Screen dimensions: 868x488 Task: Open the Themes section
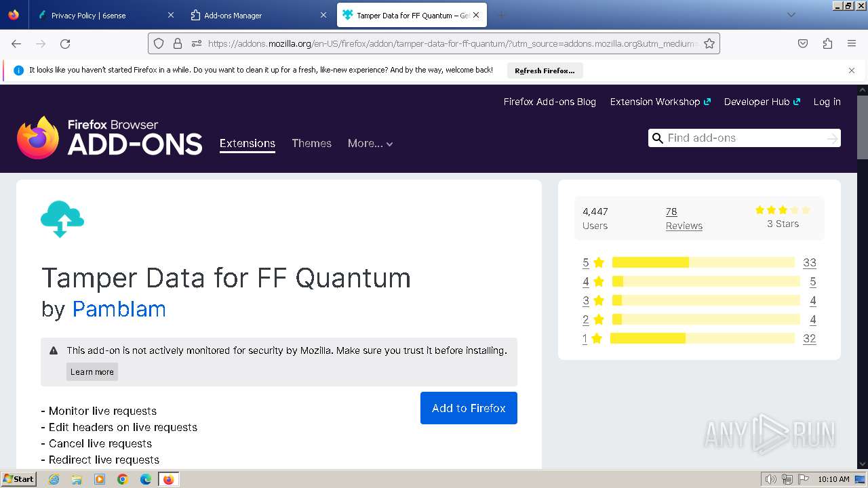pos(312,143)
